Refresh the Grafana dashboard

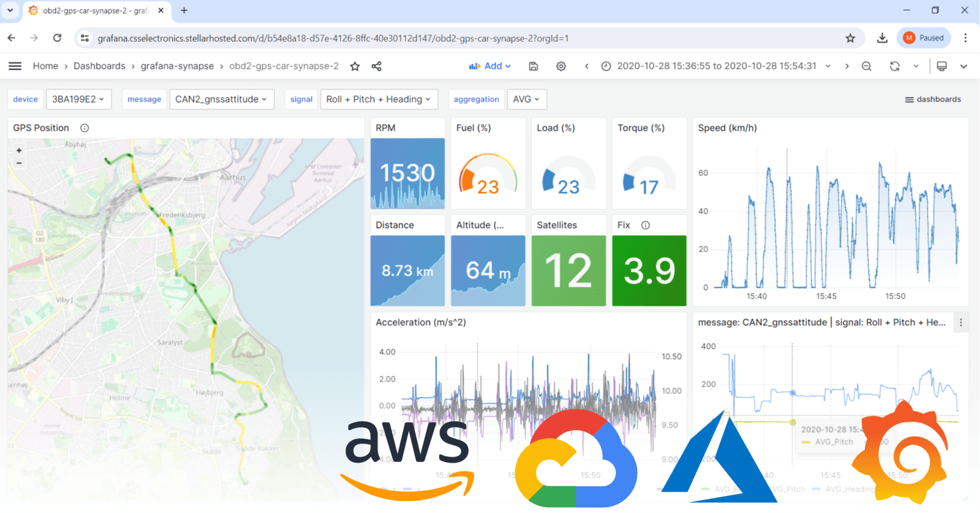(894, 66)
